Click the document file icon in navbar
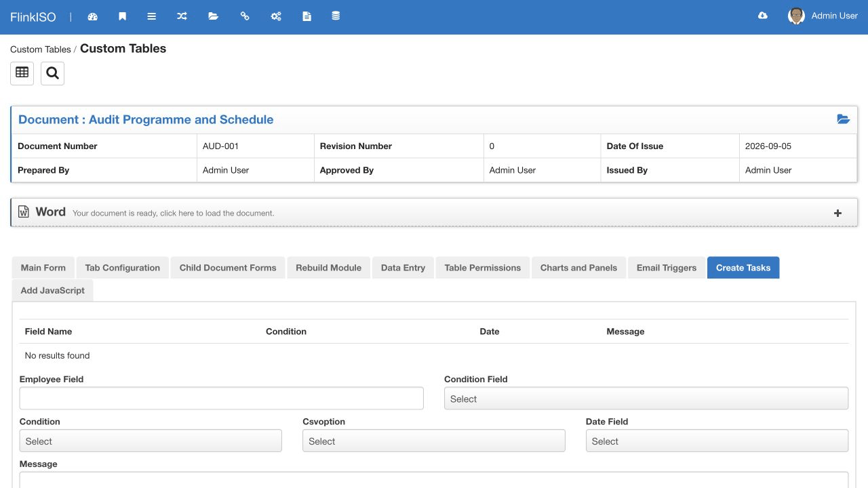The width and height of the screenshot is (868, 488). pos(307,16)
